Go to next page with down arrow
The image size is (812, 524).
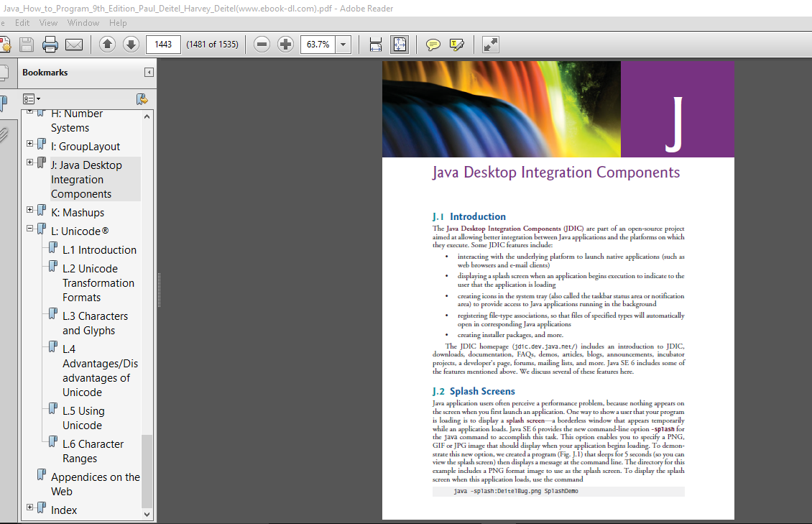(x=131, y=45)
